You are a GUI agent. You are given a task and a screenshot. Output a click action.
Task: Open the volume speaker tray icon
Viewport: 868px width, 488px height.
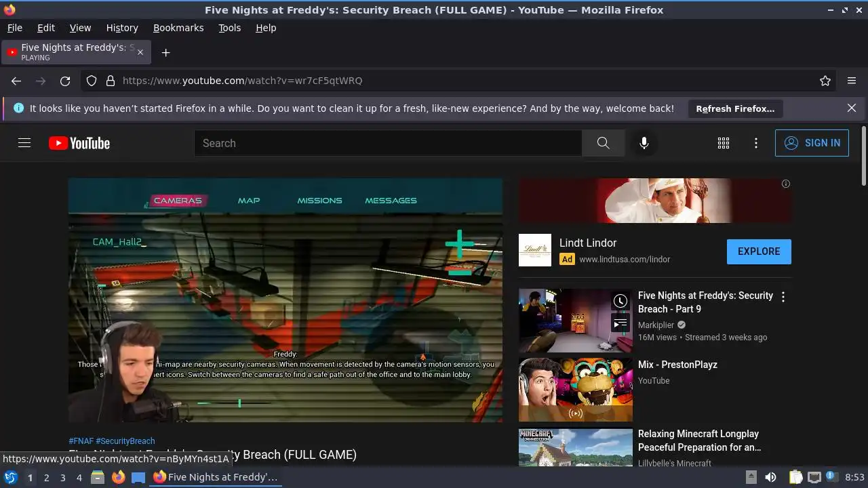pos(770,477)
